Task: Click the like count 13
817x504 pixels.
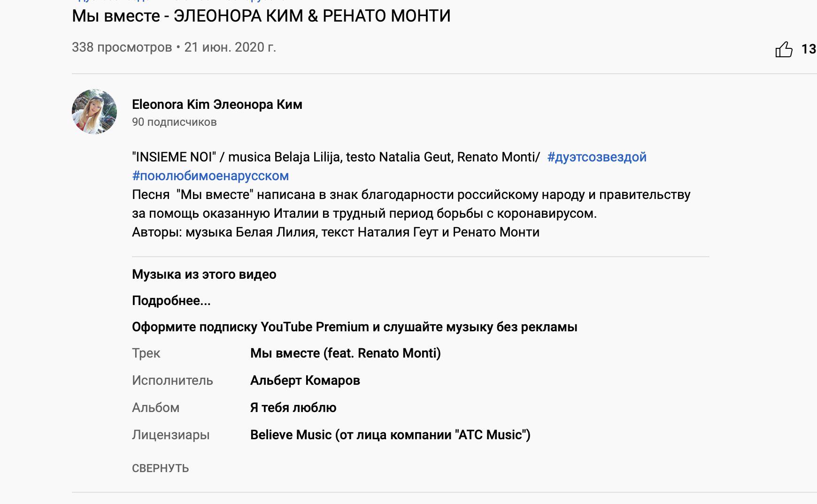Action: (x=809, y=49)
